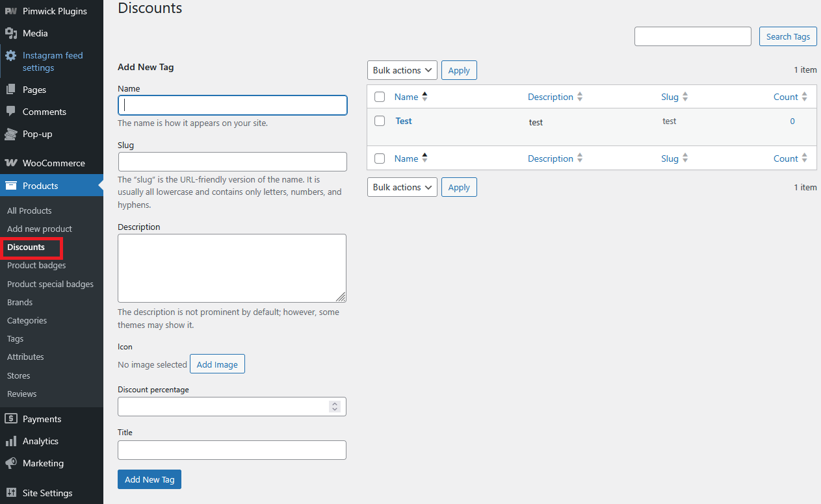Click the top Slug column header link
The height and width of the screenshot is (504, 821).
click(670, 97)
